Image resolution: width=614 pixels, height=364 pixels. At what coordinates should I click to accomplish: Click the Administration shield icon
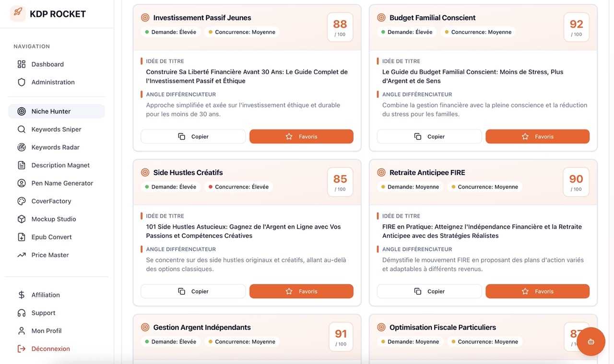(22, 82)
